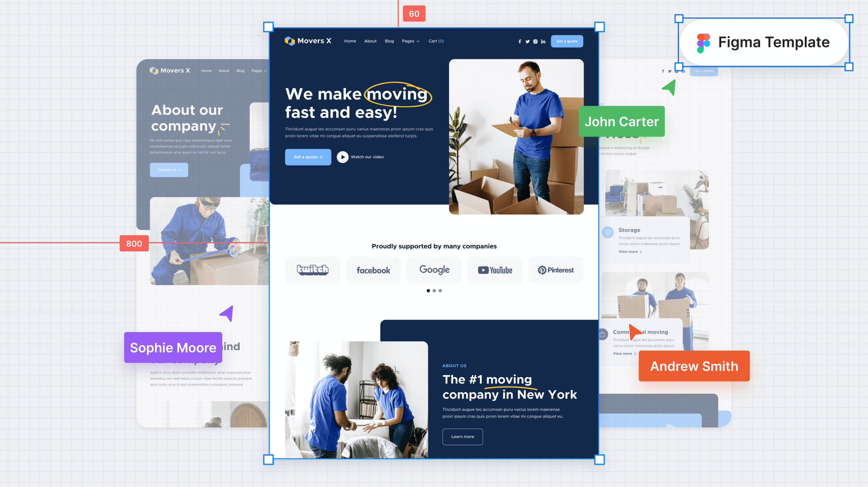Click the About navigation menu item

point(370,41)
